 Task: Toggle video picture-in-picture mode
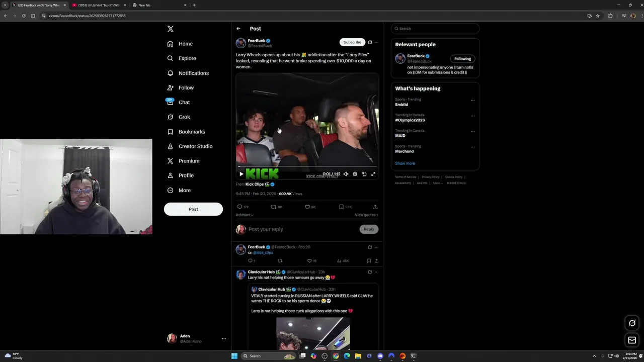coord(364,174)
